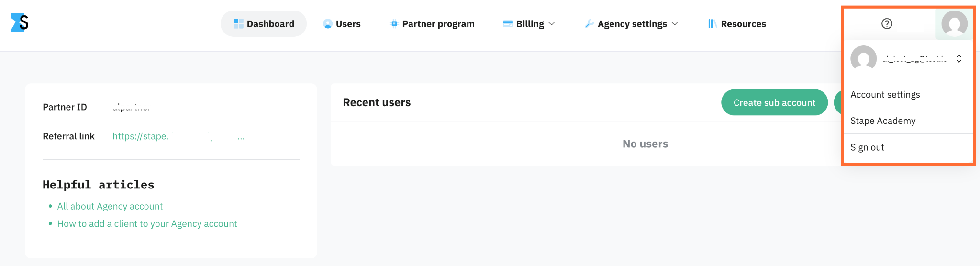Click the profile avatar in the top bar

pos(954,23)
